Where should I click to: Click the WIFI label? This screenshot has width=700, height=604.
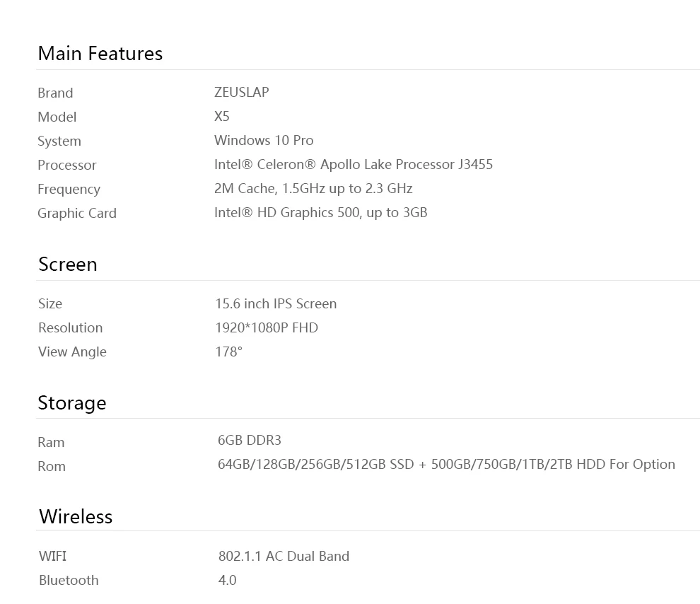coord(53,557)
